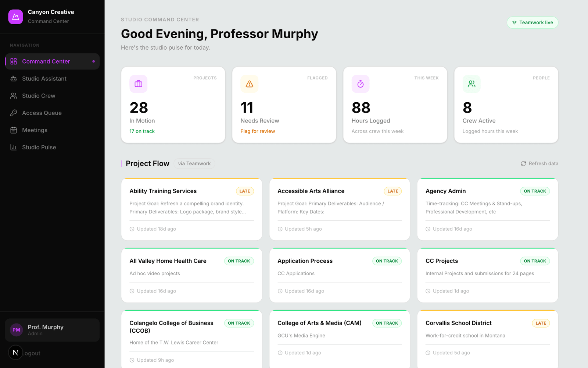Click the Studio Assistant robot icon
Viewport: 588px width, 368px height.
tap(14, 79)
